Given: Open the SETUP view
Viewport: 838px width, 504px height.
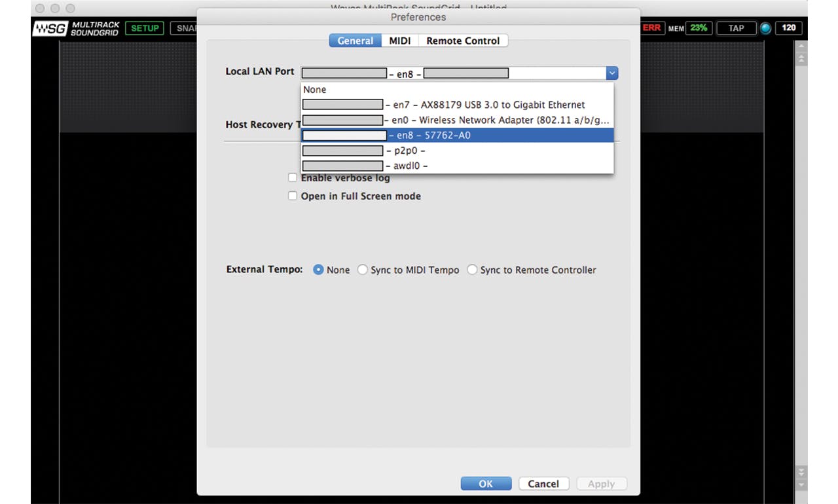Looking at the screenshot, I should pyautogui.click(x=144, y=27).
